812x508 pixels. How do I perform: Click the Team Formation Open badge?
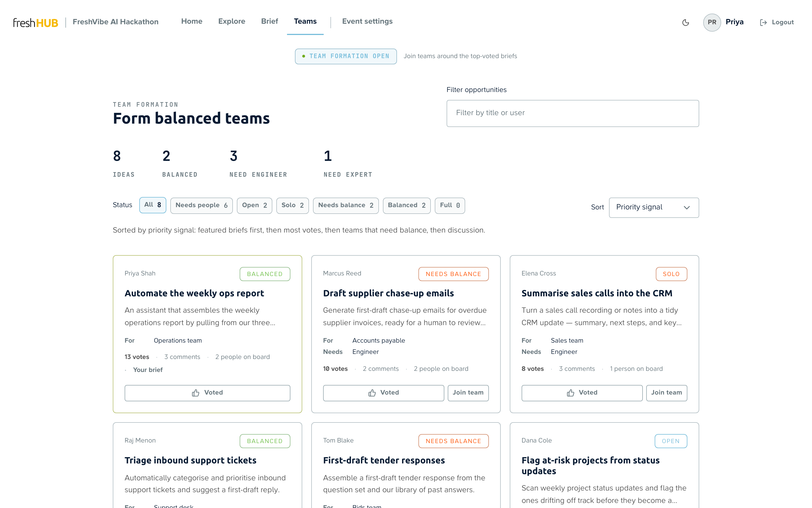(346, 56)
